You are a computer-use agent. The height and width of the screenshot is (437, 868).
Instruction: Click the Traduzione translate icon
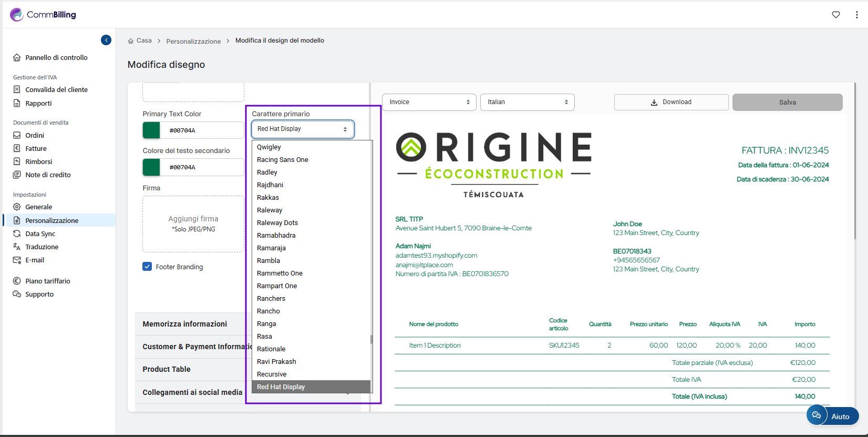pyautogui.click(x=17, y=247)
